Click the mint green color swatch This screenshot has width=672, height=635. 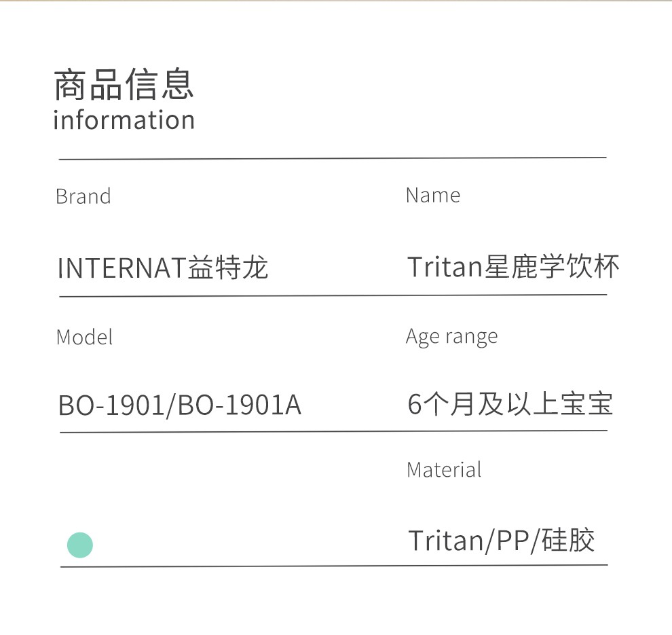point(80,545)
